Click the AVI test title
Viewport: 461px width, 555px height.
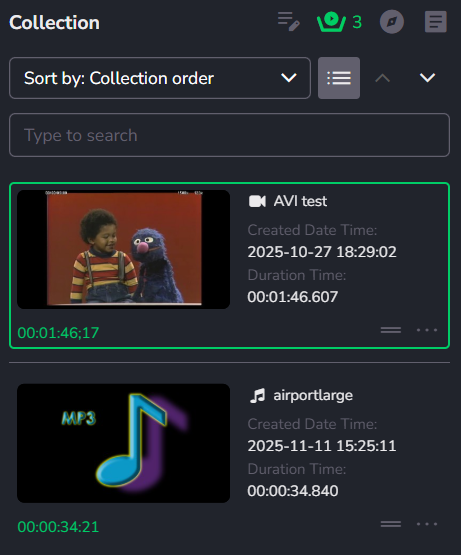[300, 201]
